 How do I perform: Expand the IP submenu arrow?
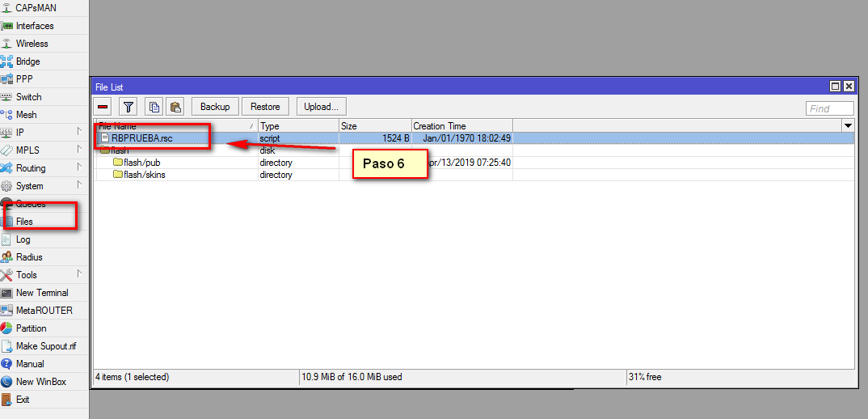79,132
